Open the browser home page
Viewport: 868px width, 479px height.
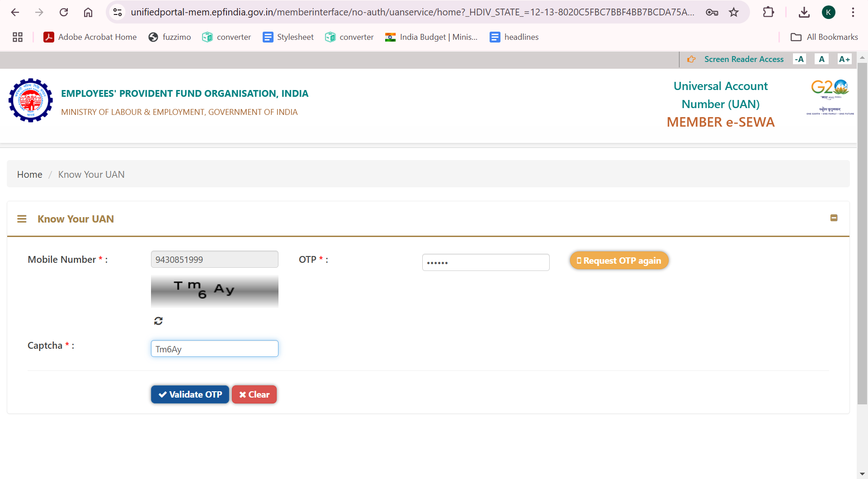click(x=88, y=12)
